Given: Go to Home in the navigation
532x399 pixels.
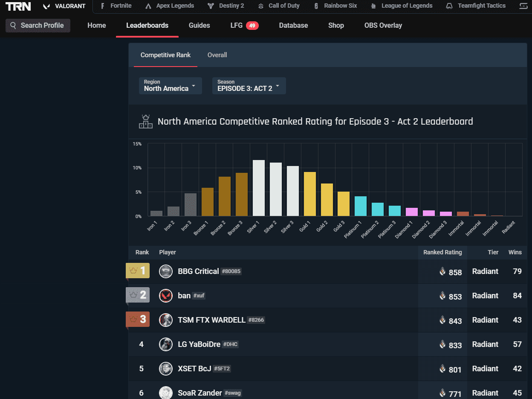Looking at the screenshot, I should point(97,25).
